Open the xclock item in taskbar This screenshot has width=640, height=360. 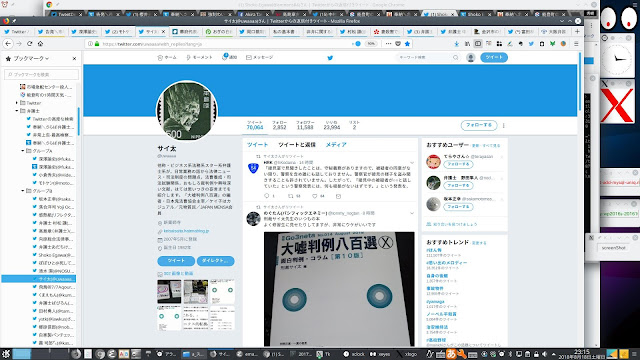click(x=354, y=354)
